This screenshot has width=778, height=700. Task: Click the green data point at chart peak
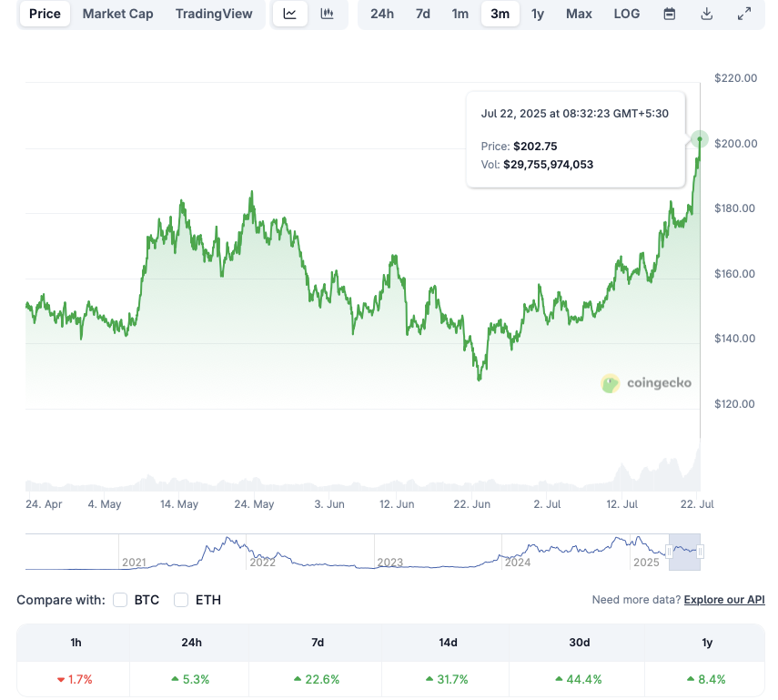700,139
